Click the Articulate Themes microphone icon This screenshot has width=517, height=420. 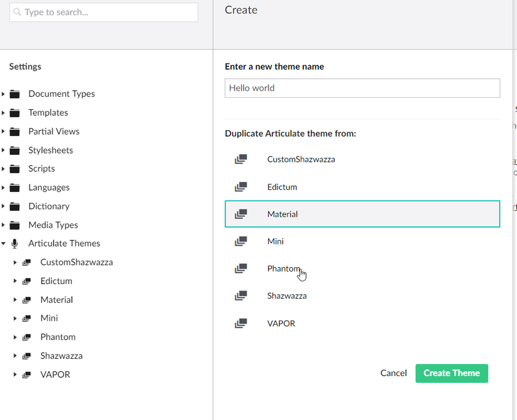(15, 243)
